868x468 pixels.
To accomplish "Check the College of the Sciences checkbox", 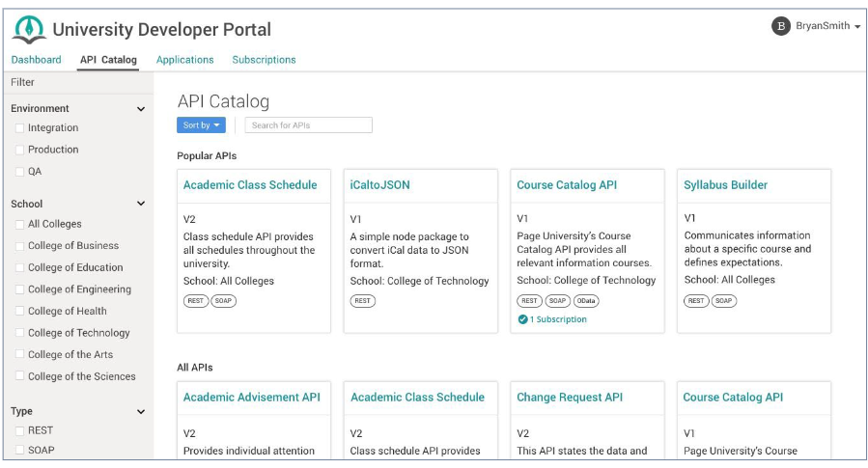I will (x=20, y=375).
